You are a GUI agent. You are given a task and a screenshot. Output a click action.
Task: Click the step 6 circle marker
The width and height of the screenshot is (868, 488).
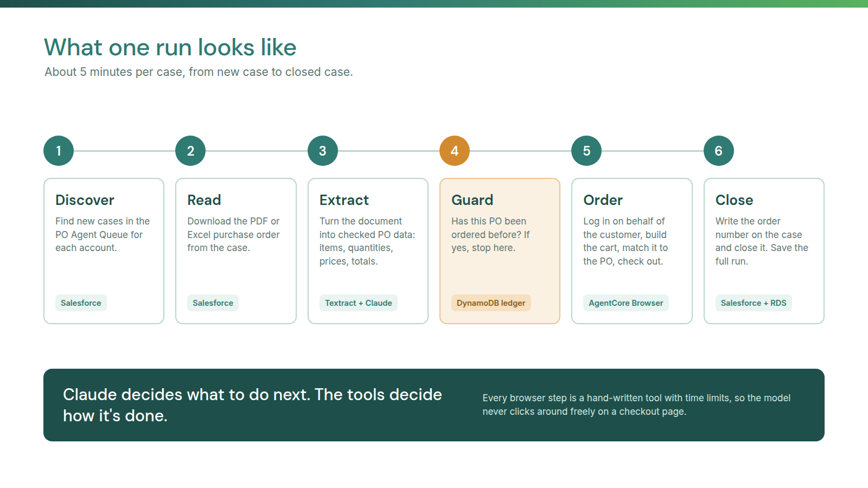pyautogui.click(x=719, y=151)
